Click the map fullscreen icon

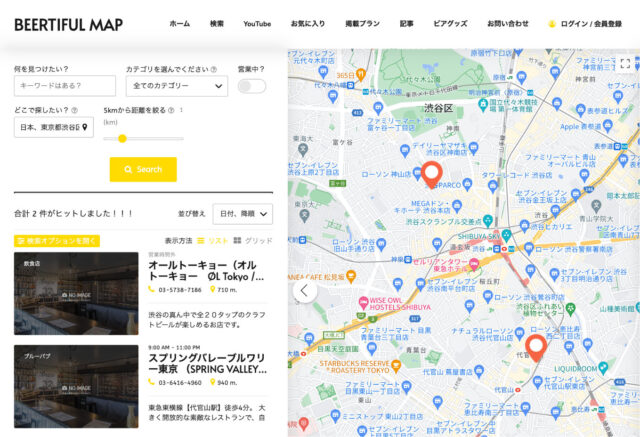click(x=625, y=63)
